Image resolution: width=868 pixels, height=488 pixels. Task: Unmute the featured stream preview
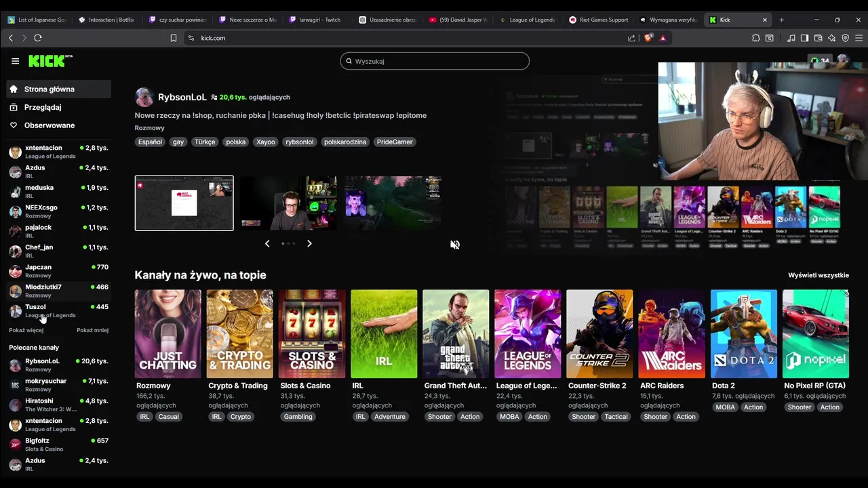[455, 245]
